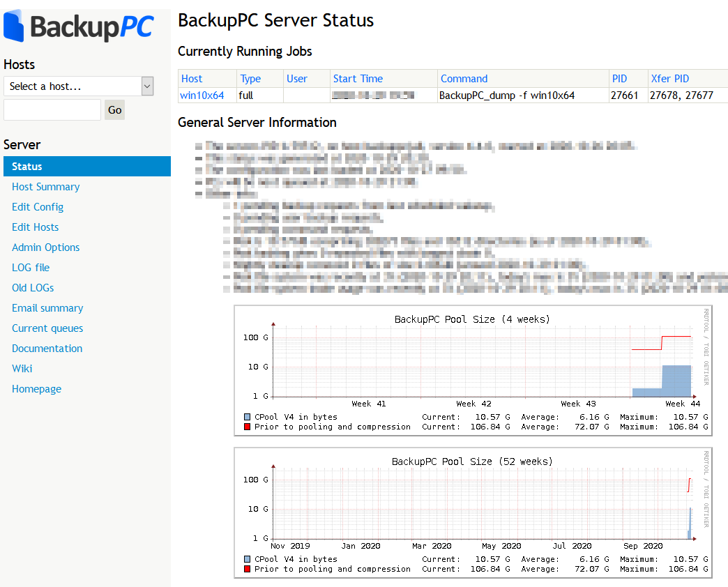Open the Email summary page
This screenshot has height=587, width=728.
[x=47, y=307]
